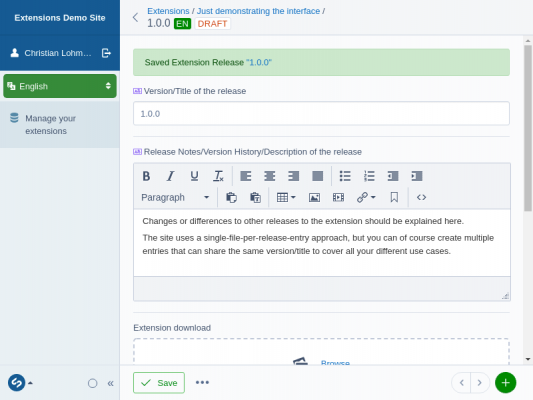Screen dimensions: 533x400
Task: Click paste as text icon
Action: point(255,197)
